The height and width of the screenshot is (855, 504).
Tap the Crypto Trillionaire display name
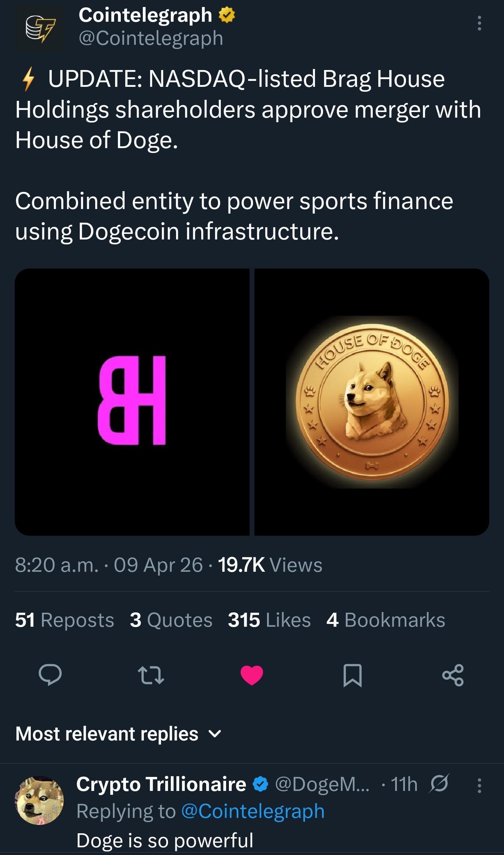coord(161,784)
